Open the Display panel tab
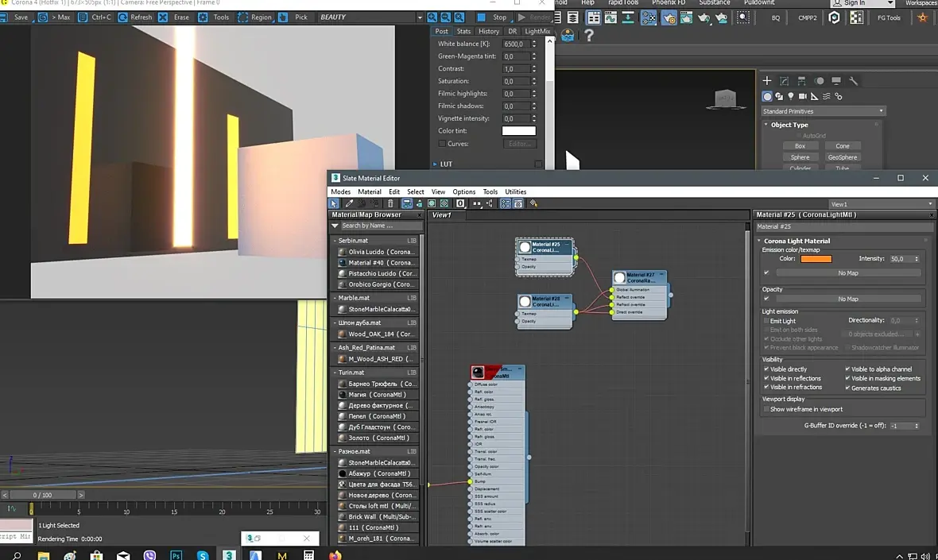The image size is (938, 560). [x=836, y=81]
